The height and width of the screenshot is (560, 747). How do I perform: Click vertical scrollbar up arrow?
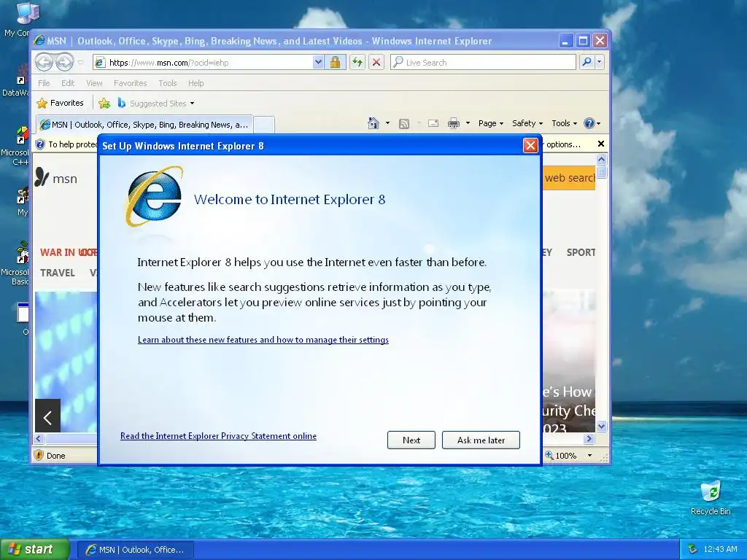click(601, 160)
